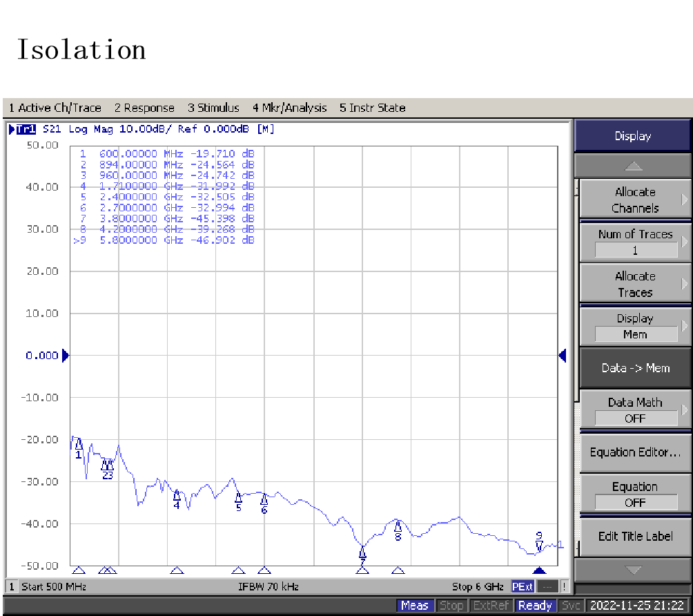This screenshot has width=693, height=616.
Task: Open the Instr State menu
Action: (373, 108)
